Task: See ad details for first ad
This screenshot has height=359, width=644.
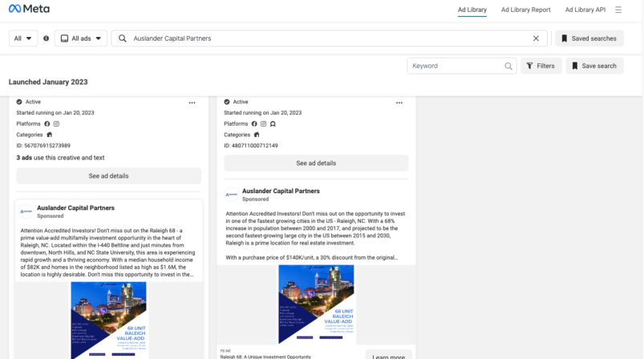Action: point(109,175)
